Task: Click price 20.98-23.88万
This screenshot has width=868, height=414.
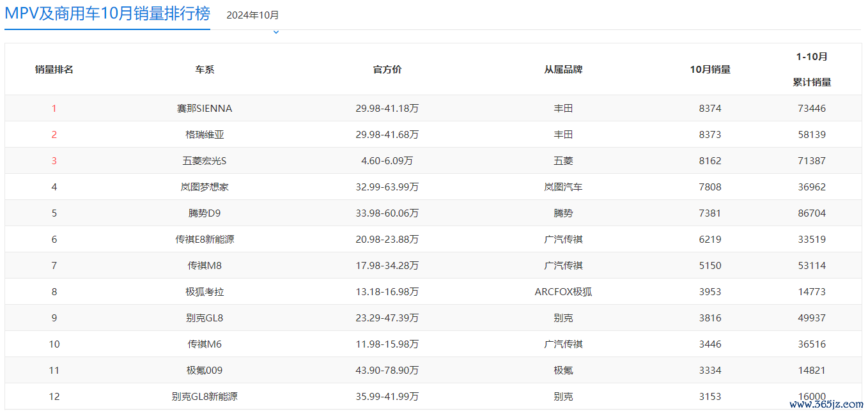Action: coord(387,240)
